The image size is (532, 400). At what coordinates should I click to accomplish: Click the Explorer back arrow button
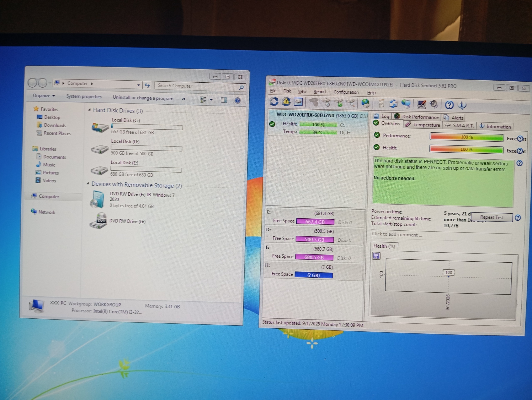pyautogui.click(x=32, y=83)
